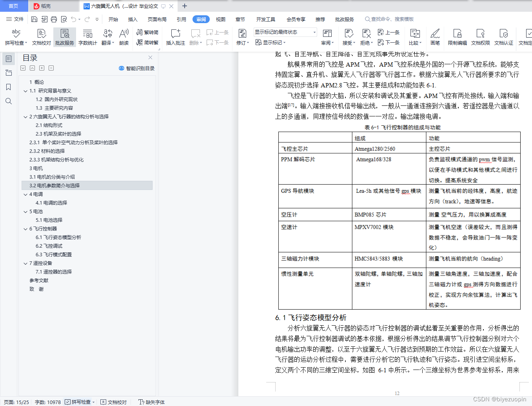This screenshot has height=406, width=532.
Task: Open the bookmark panel in the sidebar
Action: pyautogui.click(x=8, y=87)
